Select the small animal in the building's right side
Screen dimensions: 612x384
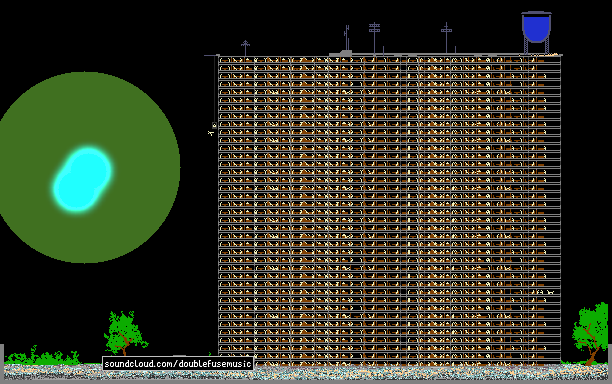[550, 292]
